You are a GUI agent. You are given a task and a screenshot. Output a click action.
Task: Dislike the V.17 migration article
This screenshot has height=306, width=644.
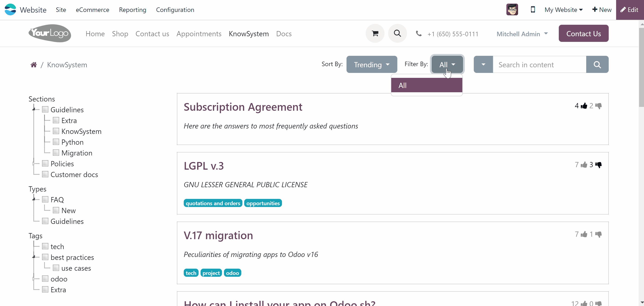pyautogui.click(x=599, y=234)
